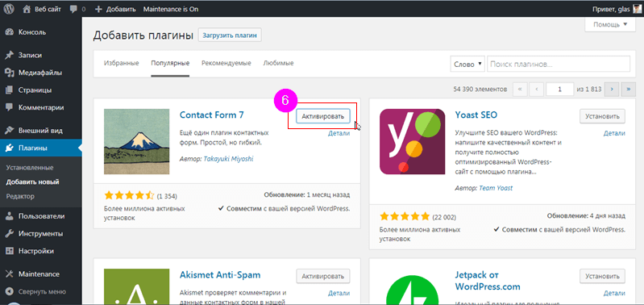644x305 pixels.
Task: Switch to the Рекомендуемые tab
Action: 226,63
